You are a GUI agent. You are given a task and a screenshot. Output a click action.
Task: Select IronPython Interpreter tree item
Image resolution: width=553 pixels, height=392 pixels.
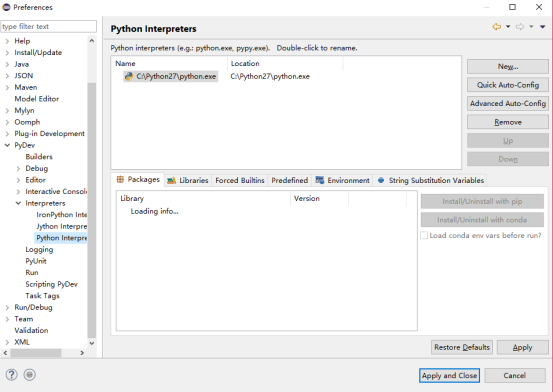pyautogui.click(x=61, y=215)
